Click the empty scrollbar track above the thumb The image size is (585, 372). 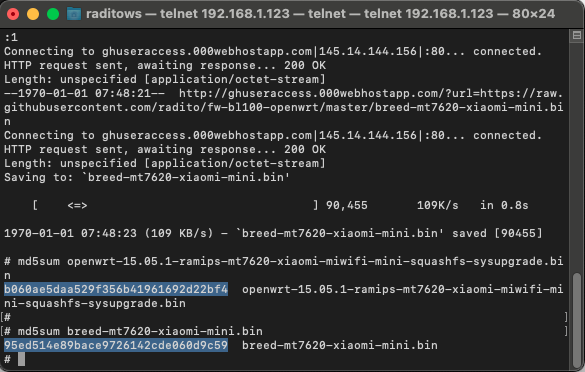point(577,156)
